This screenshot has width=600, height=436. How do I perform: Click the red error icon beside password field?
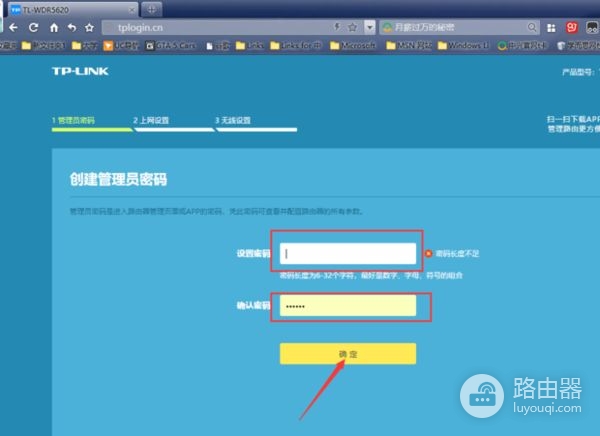(x=428, y=254)
